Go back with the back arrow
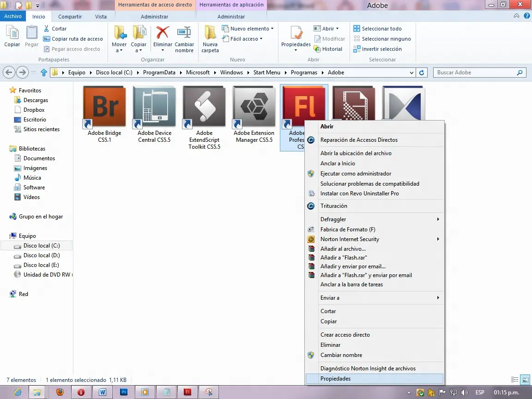 pos(9,72)
